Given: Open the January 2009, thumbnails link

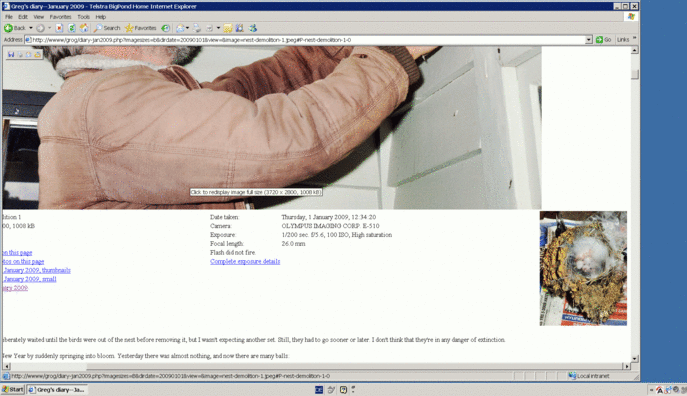Looking at the screenshot, I should click(x=37, y=270).
